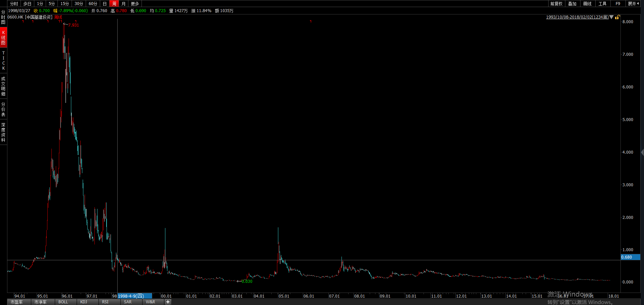Expand the date range dropdown triangle
The image size is (644, 305).
click(611, 17)
